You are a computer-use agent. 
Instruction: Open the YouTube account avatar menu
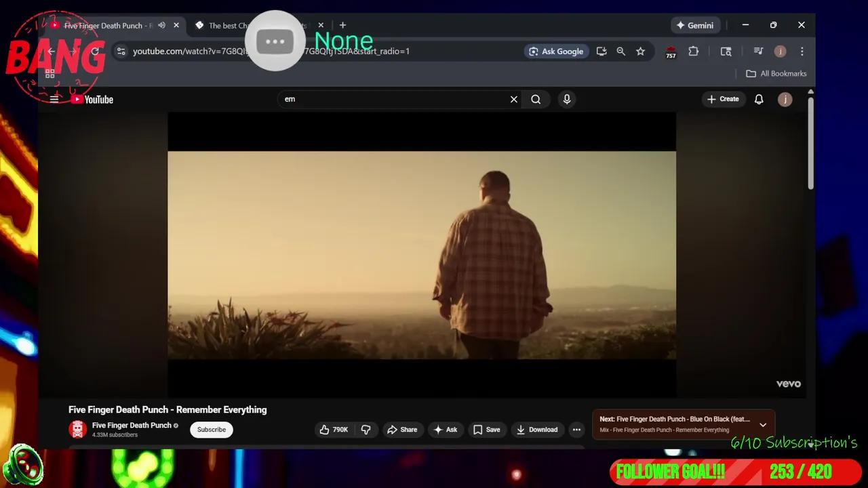point(785,100)
